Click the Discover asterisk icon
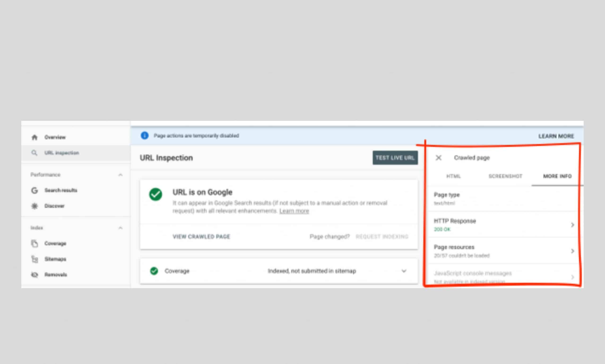Viewport: 605px width, 364px height. coord(35,206)
